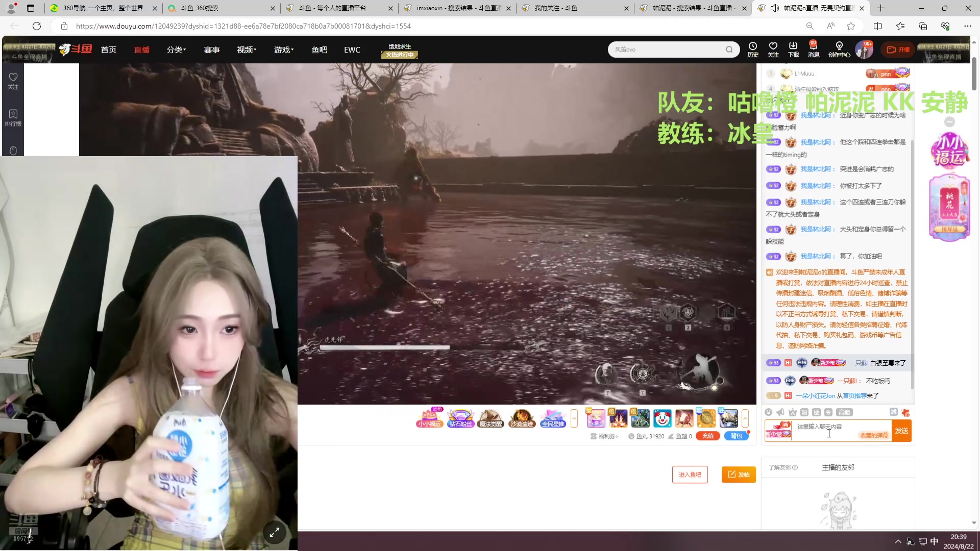Screen dimensions: 980x551
Task: Open the 创作中心 lightbulb icon
Action: (x=839, y=49)
